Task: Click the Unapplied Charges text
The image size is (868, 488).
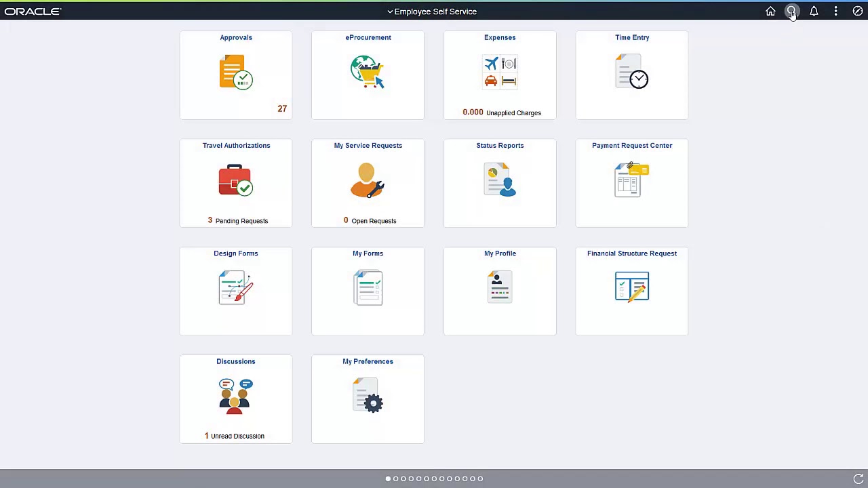Action: [513, 113]
